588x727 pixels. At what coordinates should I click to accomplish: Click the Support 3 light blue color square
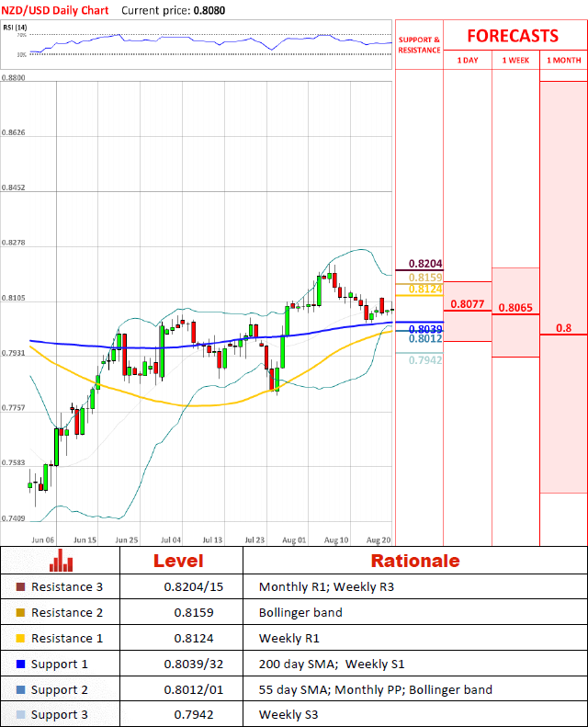pyautogui.click(x=21, y=715)
